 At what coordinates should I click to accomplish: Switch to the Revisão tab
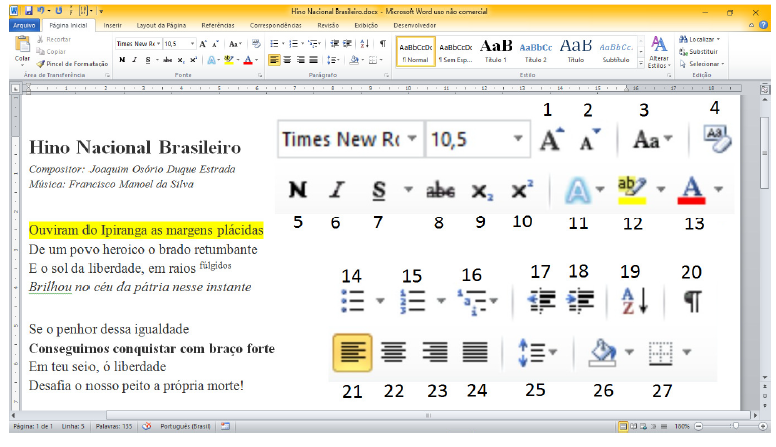(x=328, y=25)
